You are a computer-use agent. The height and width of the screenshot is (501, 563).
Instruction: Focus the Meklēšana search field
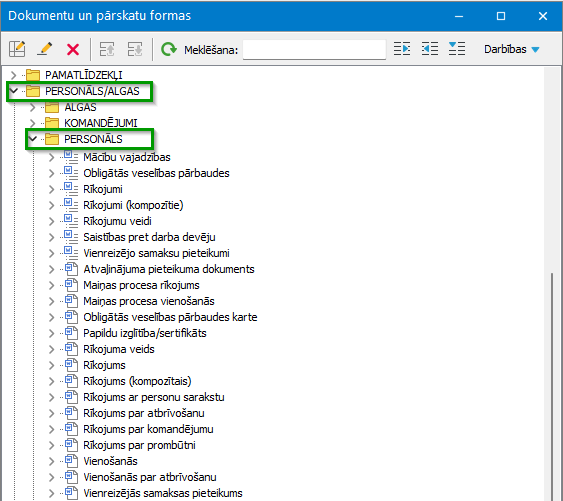point(314,50)
